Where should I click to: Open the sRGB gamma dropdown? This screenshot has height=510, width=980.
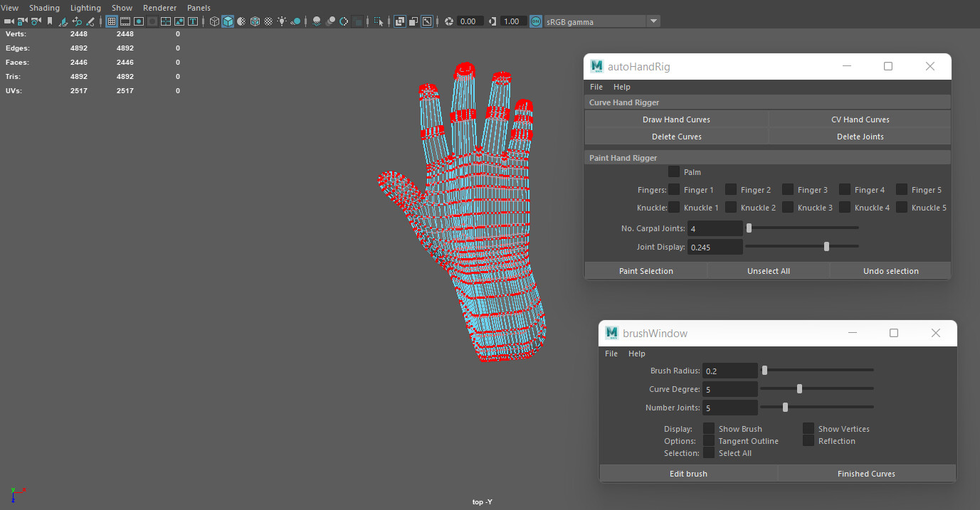pos(653,21)
